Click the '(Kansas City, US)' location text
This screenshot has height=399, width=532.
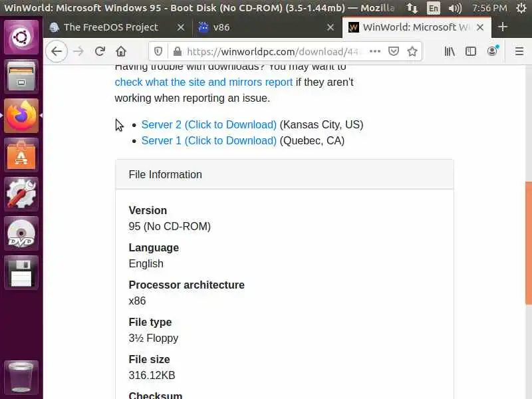(321, 124)
